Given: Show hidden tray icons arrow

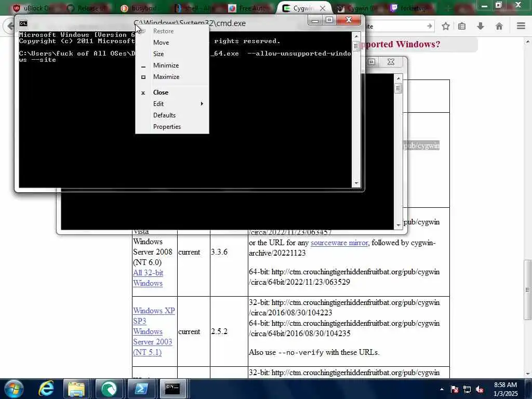Looking at the screenshot, I should click(442, 390).
